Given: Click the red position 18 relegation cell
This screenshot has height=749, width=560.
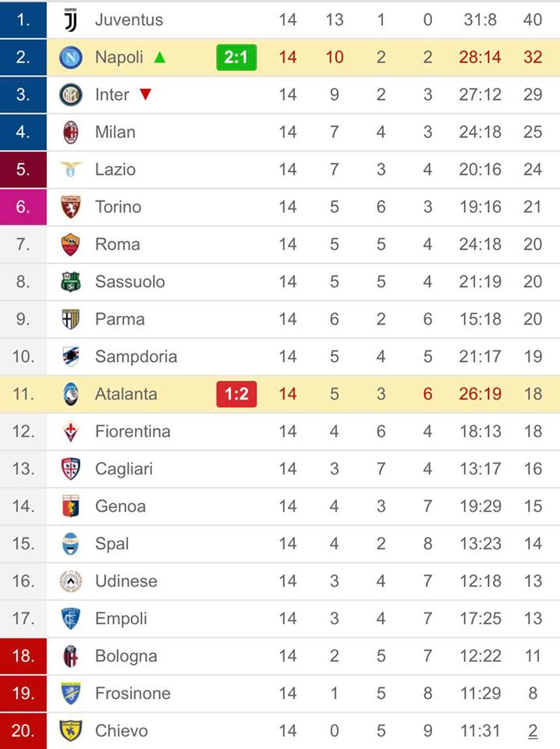Looking at the screenshot, I should pos(23,656).
